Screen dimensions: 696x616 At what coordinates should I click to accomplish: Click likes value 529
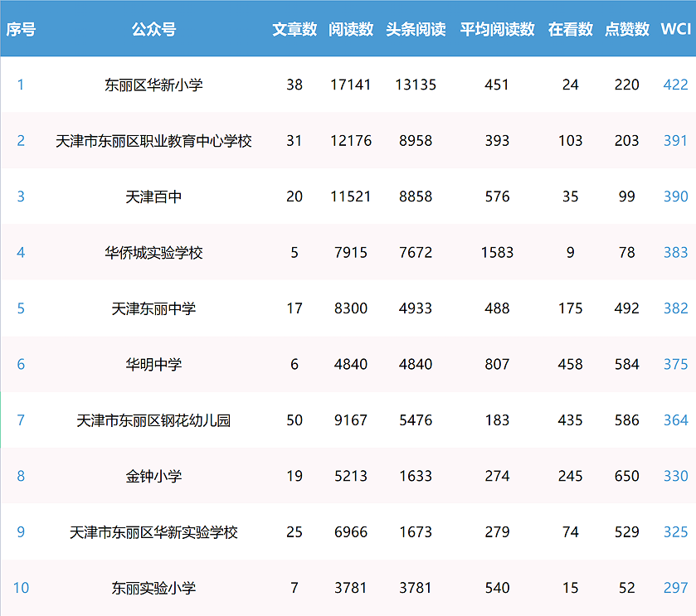pyautogui.click(x=627, y=532)
